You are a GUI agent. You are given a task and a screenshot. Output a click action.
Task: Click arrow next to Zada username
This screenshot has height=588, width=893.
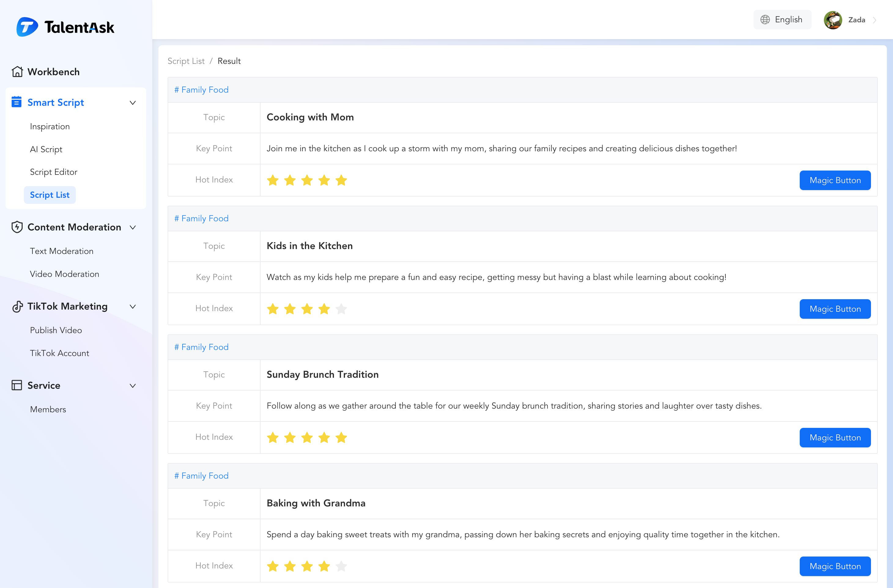pos(875,20)
